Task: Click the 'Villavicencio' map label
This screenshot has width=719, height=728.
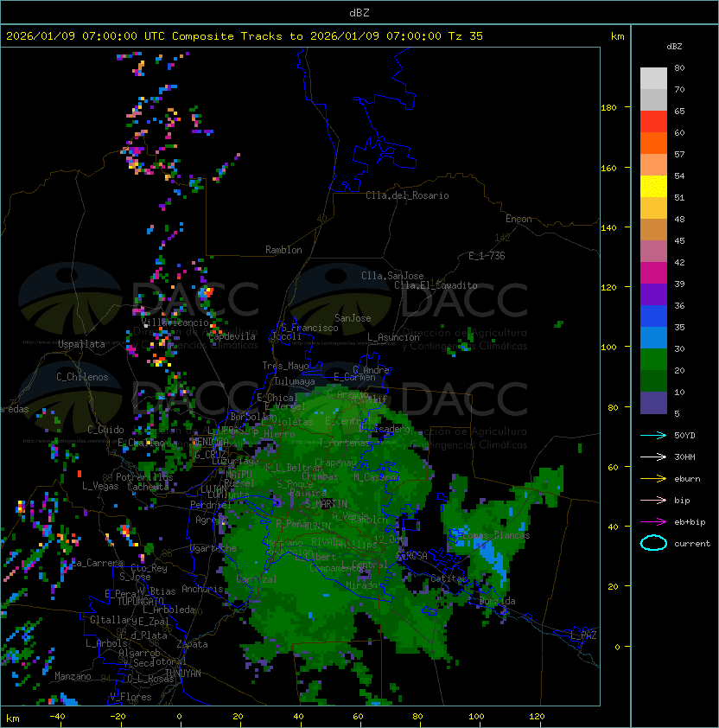Action: (175, 322)
